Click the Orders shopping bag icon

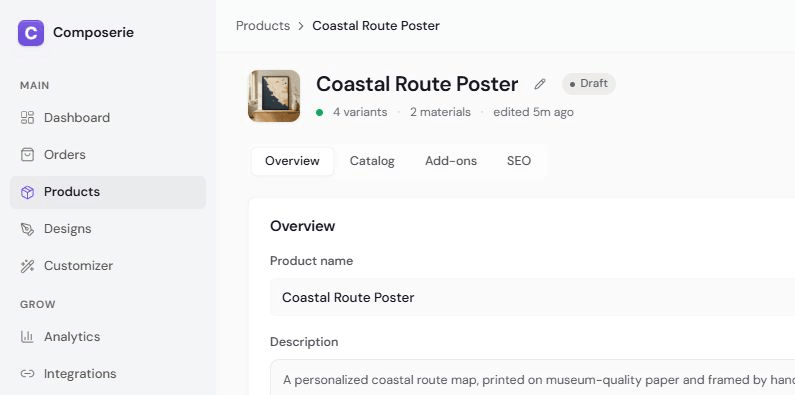27,155
